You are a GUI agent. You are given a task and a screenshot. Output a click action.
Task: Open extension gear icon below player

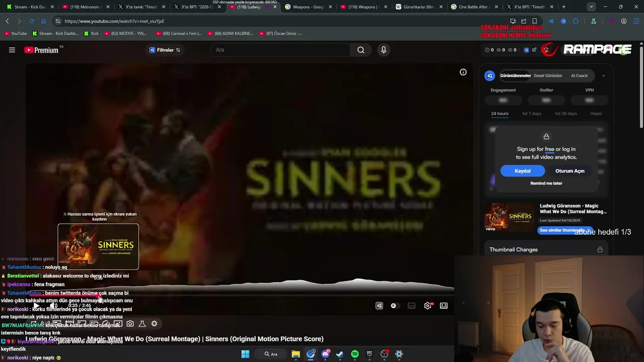154,324
